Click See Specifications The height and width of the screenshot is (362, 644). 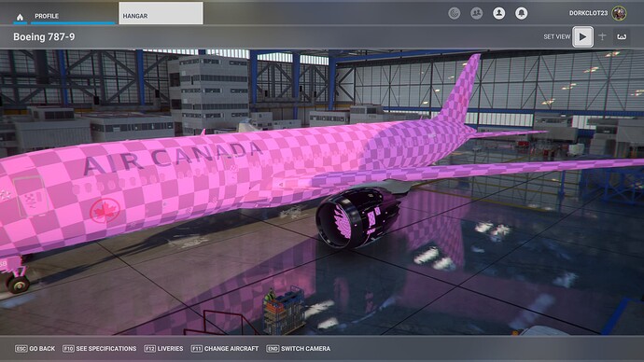99,348
